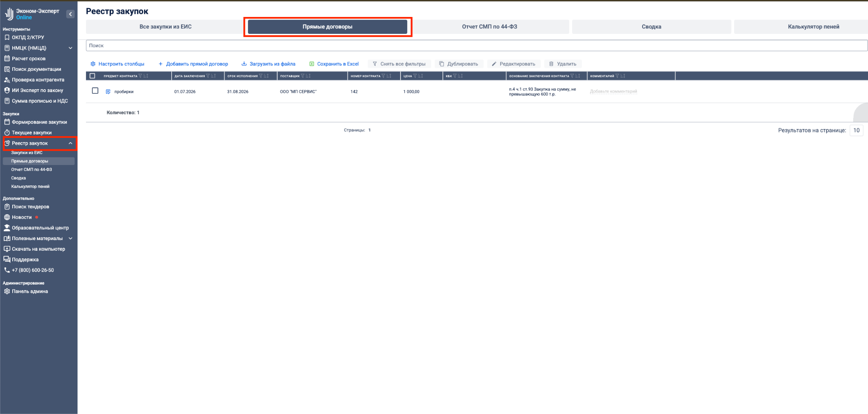Click the gear icon of Настроить столбцы
The height and width of the screenshot is (414, 868).
click(x=93, y=64)
